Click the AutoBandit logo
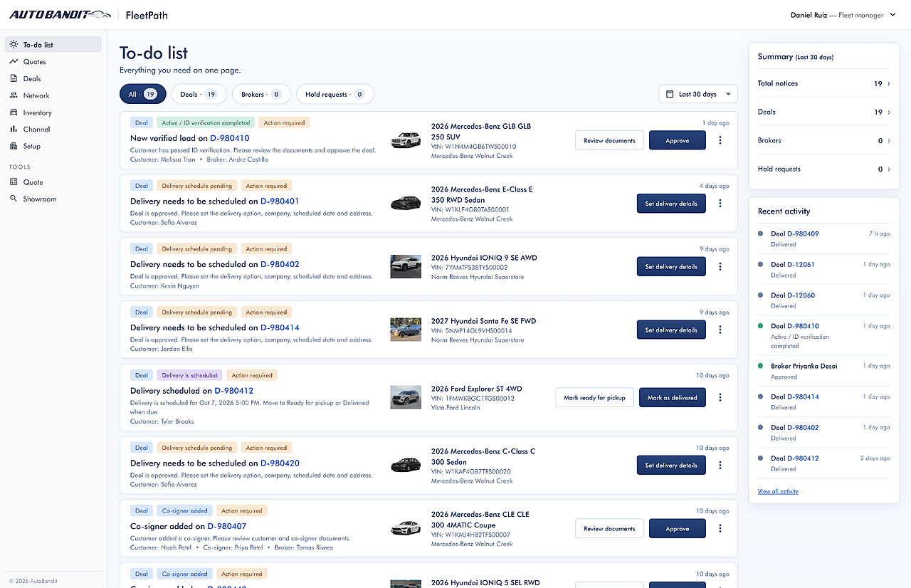The width and height of the screenshot is (911, 588). point(60,15)
